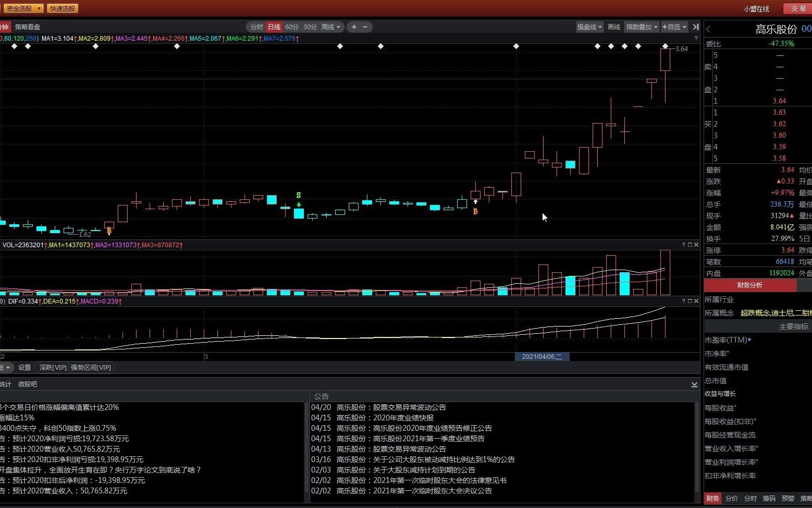This screenshot has height=508, width=812.
Task: Click the diamond marker above 3.64 candle
Action: coord(665,46)
